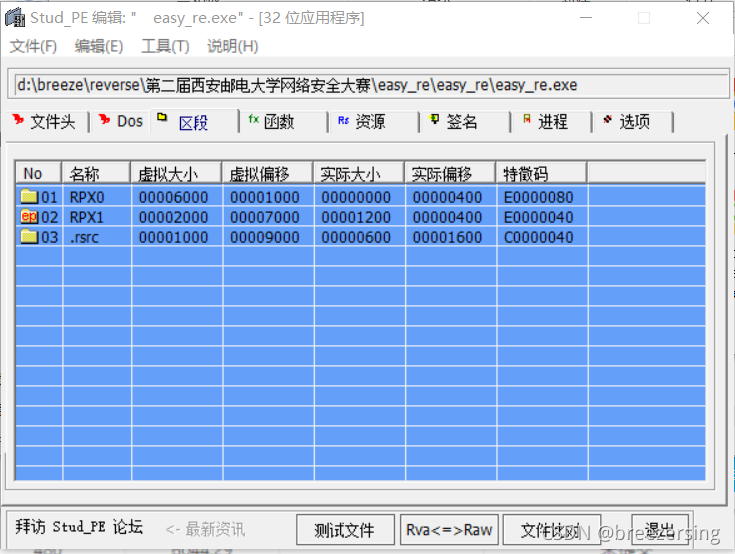The width and height of the screenshot is (735, 554).
Task: Click the yellow folder icon on 区段 tab
Action: pos(162,117)
